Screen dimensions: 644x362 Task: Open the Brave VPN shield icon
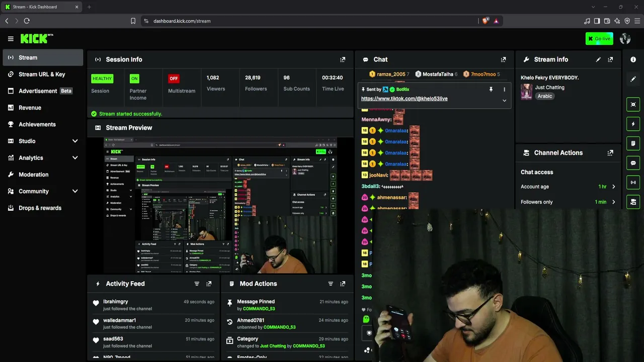point(627,21)
